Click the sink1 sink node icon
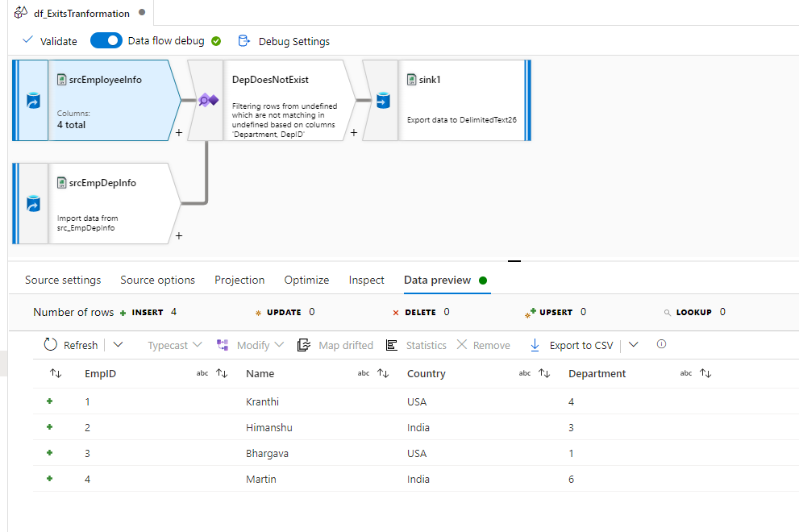 point(382,101)
